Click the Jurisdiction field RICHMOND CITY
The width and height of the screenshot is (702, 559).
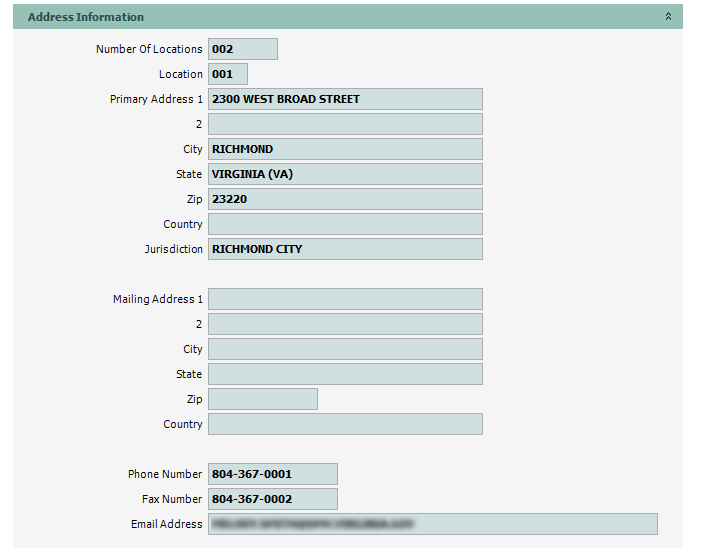tap(345, 249)
